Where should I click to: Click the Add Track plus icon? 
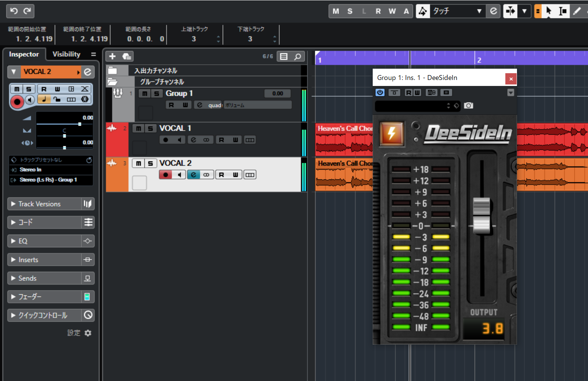[x=112, y=56]
